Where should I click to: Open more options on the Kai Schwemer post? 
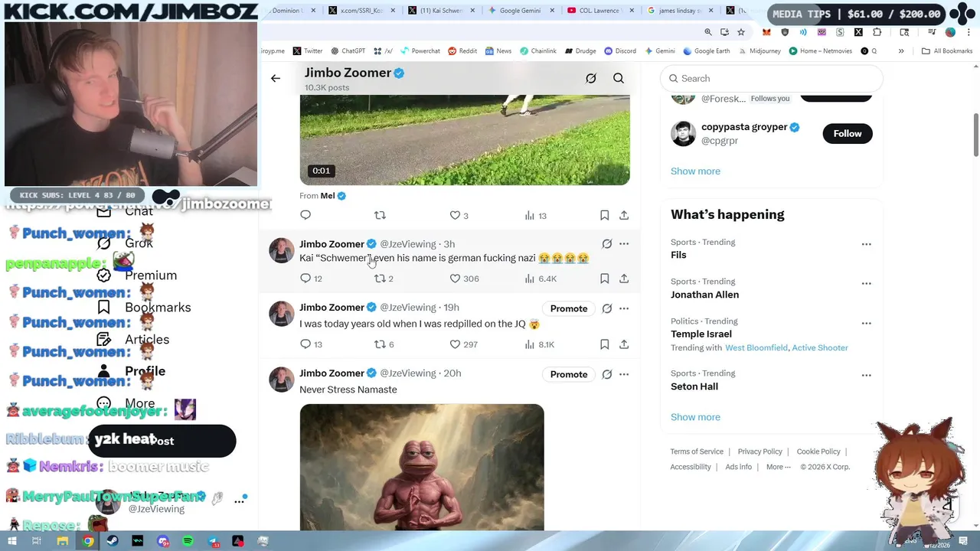coord(624,244)
